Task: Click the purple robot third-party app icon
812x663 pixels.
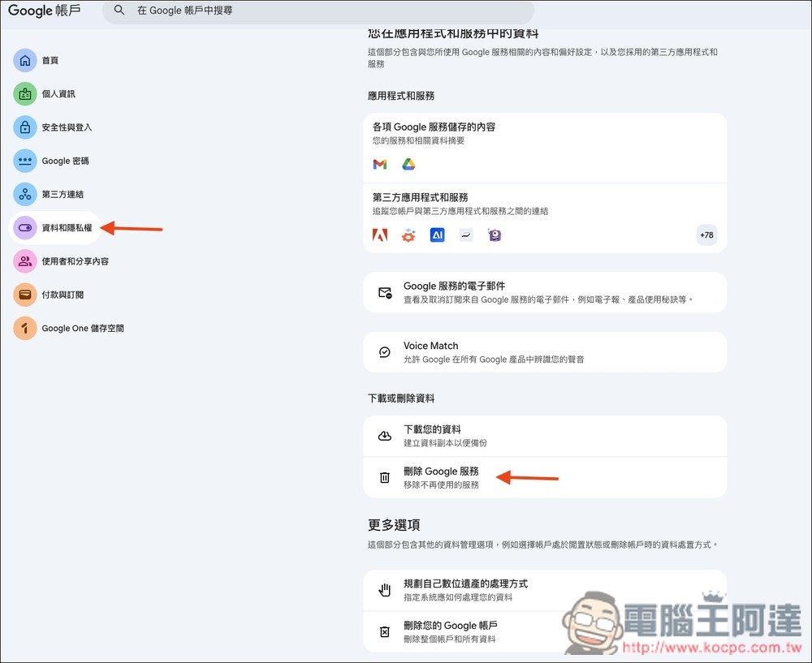Action: coord(495,235)
